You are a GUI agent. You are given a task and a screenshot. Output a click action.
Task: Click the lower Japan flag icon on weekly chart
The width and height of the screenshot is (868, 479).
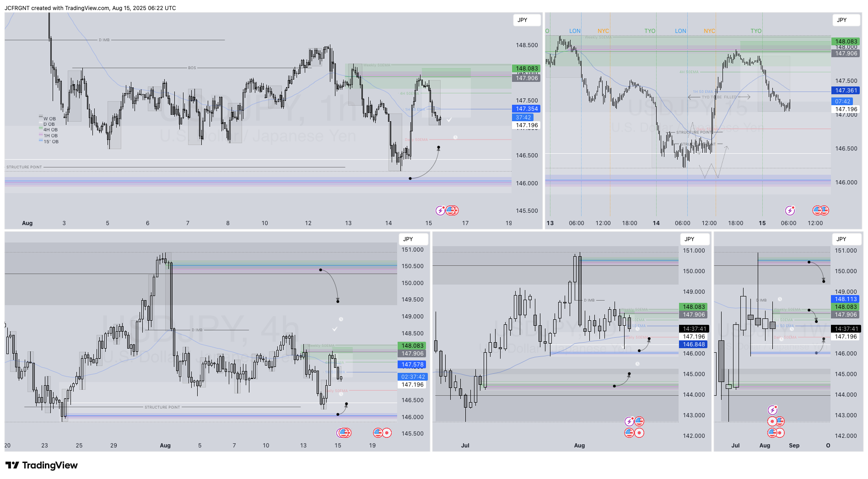tap(780, 433)
